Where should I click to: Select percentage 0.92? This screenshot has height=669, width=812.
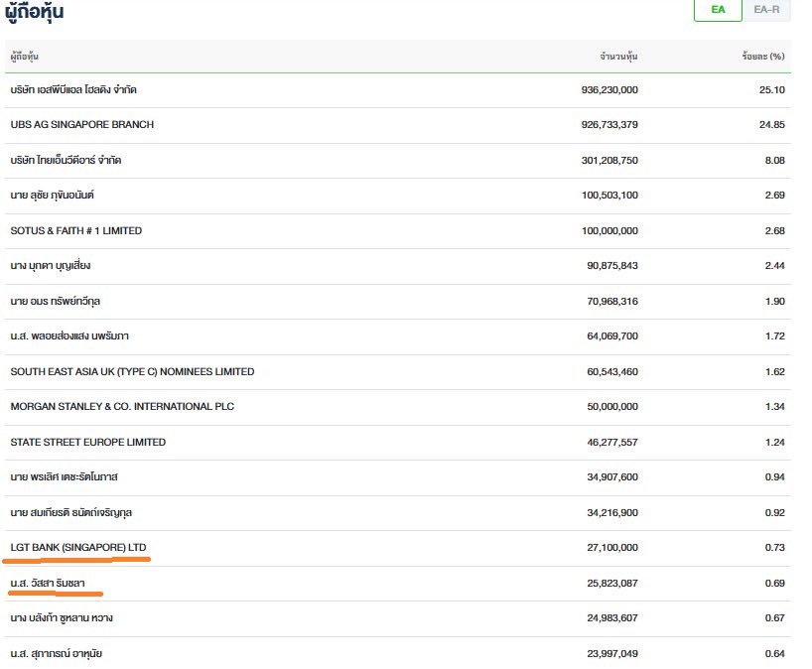[774, 512]
